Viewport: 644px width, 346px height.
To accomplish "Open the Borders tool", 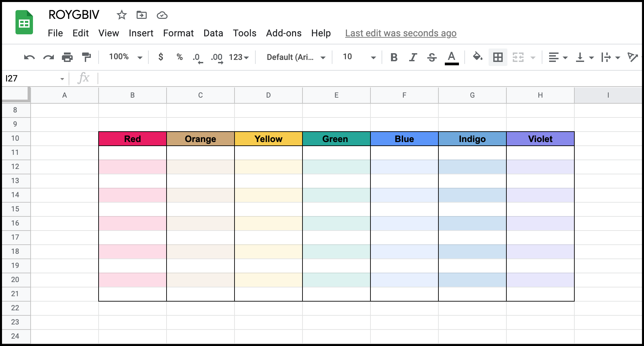I will tap(498, 57).
